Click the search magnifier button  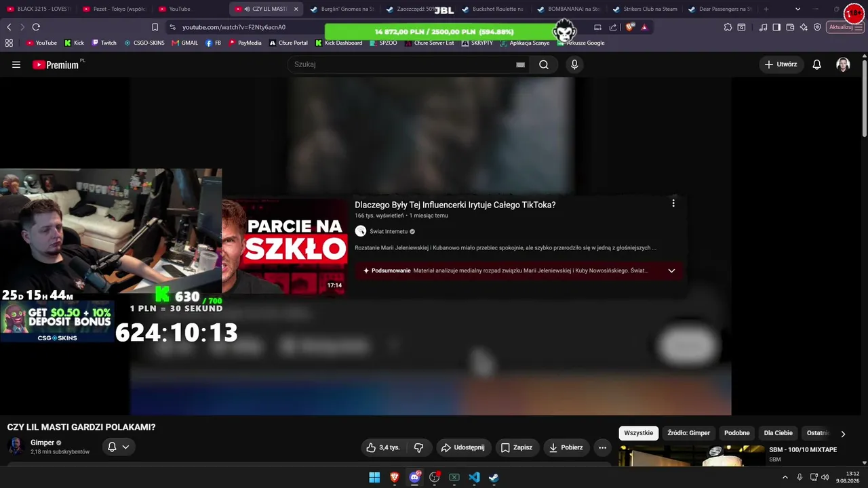tap(544, 64)
